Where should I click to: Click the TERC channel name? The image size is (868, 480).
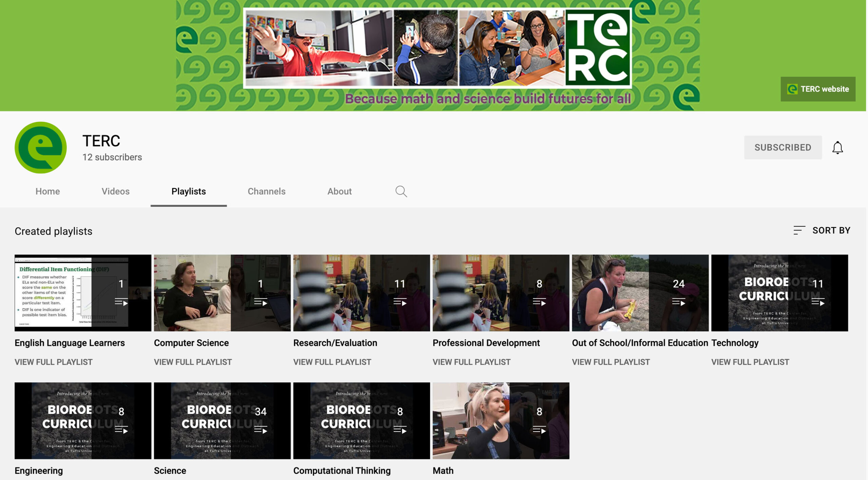(101, 141)
